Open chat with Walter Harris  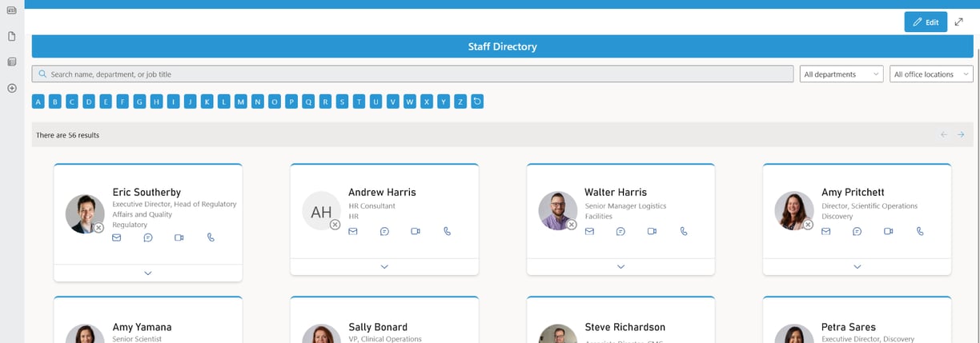click(x=621, y=231)
